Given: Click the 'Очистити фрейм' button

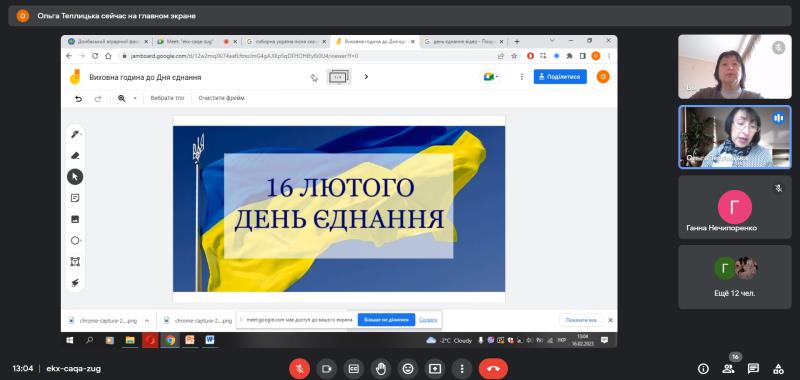Looking at the screenshot, I should 222,98.
